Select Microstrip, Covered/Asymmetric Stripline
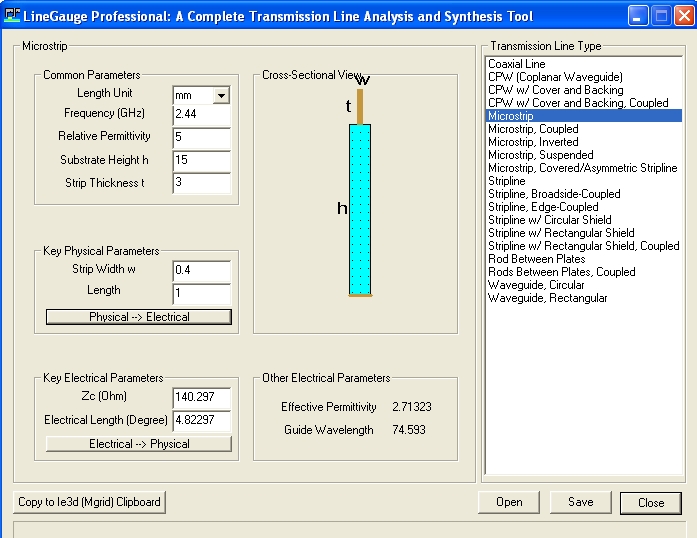The width and height of the screenshot is (697, 538). (584, 168)
